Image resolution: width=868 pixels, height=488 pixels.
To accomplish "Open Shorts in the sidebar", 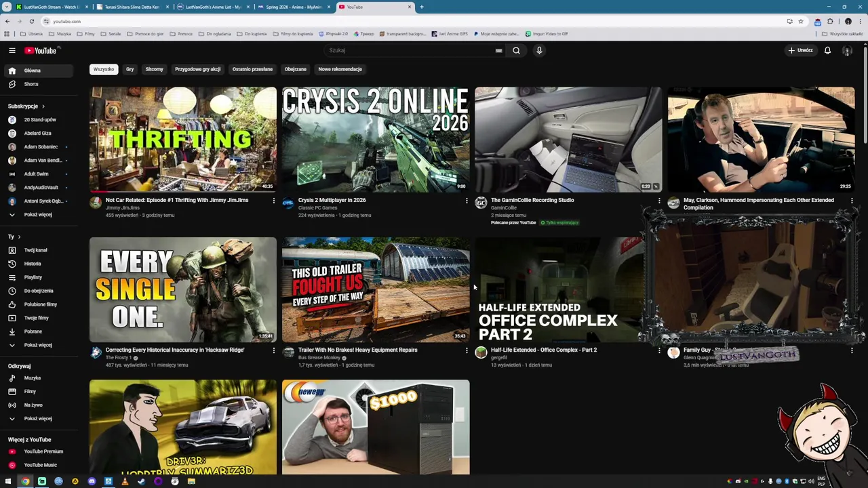I will (39, 84).
